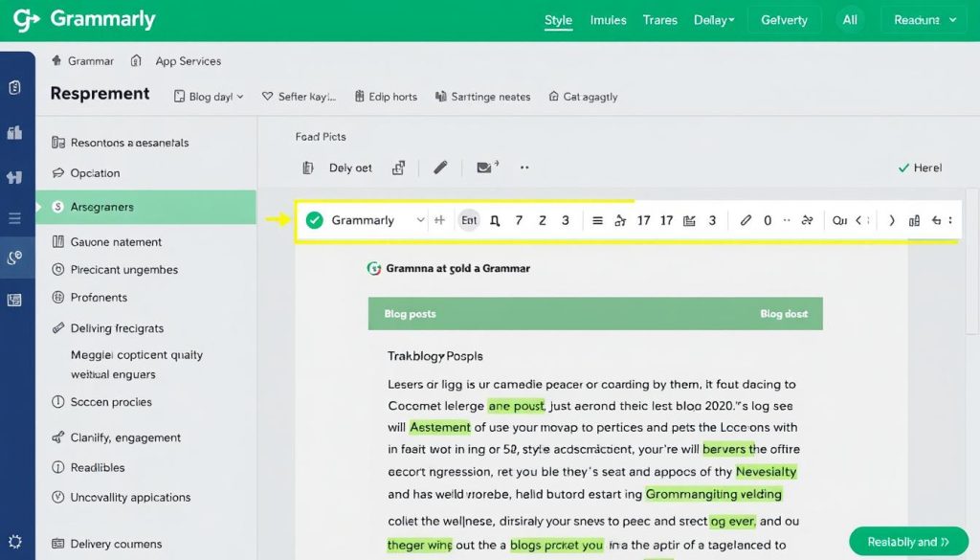Click the copy icon beside Dely oet
This screenshot has height=560, width=980.
tap(399, 167)
